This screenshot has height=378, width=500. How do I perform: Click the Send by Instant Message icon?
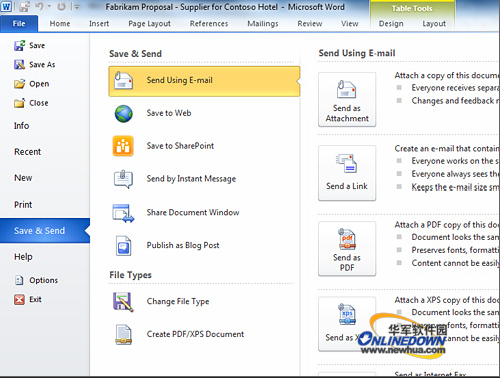(123, 179)
